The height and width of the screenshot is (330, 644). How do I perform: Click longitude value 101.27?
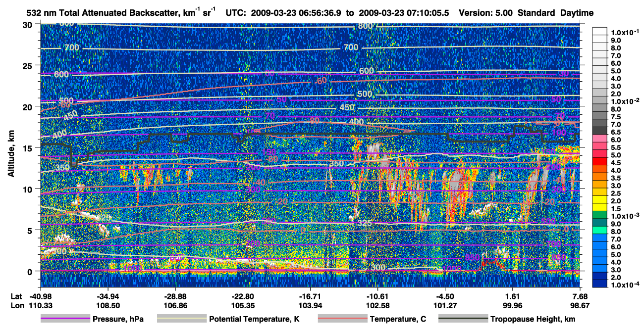445,305
